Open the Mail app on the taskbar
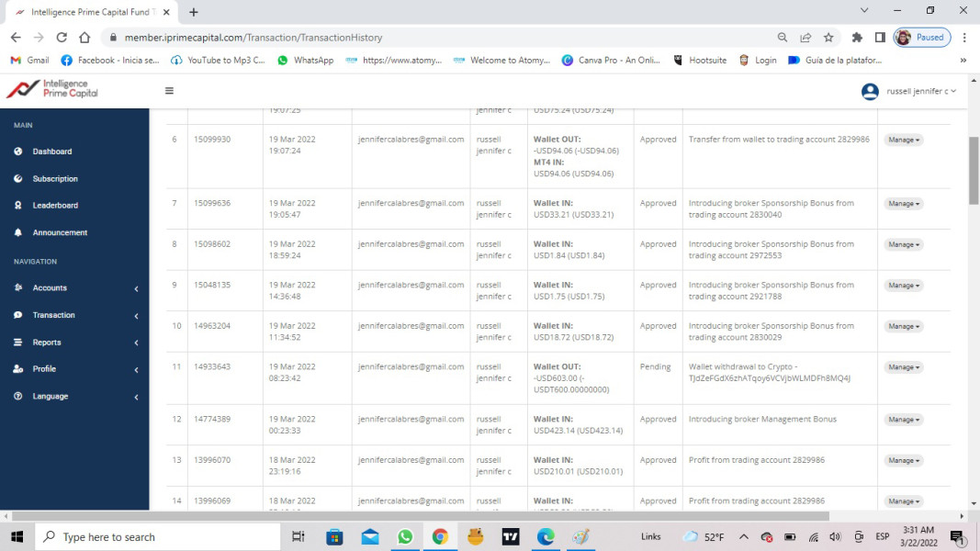This screenshot has height=551, width=980. pyautogui.click(x=370, y=536)
